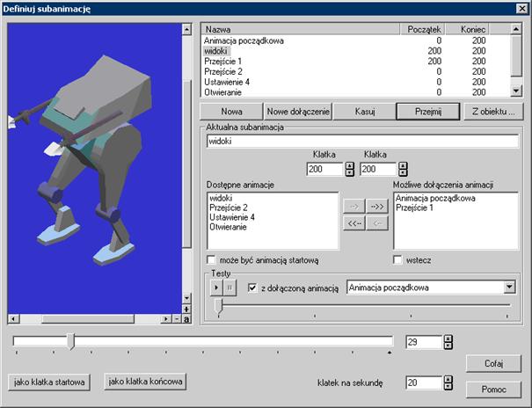Select 'Przejście 2' row in top list
This screenshot has width=532, height=408.
[x=355, y=71]
